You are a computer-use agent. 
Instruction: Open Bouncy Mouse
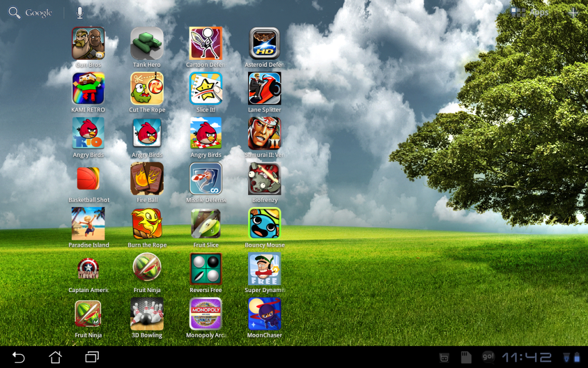(264, 224)
